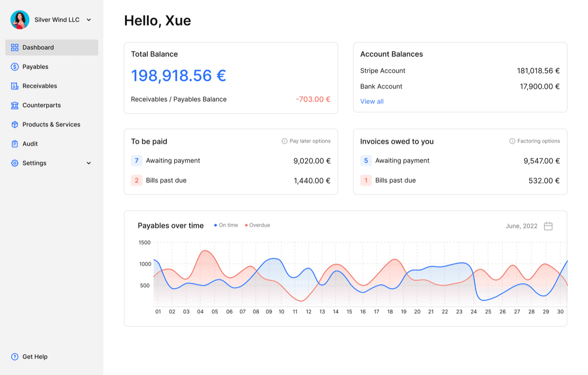588x375 pixels.
Task: Click the 9,547.00 € awaiting payment amount
Action: 542,161
